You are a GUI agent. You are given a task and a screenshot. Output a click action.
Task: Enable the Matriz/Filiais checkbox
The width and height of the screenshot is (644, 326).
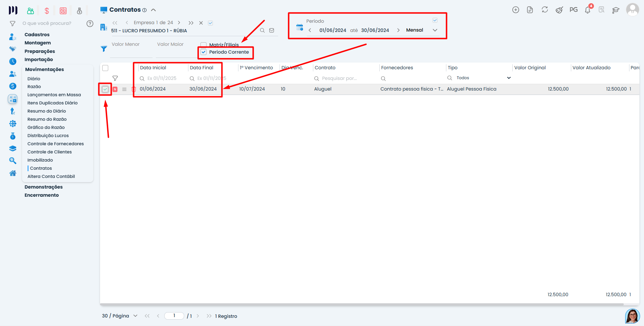point(204,45)
